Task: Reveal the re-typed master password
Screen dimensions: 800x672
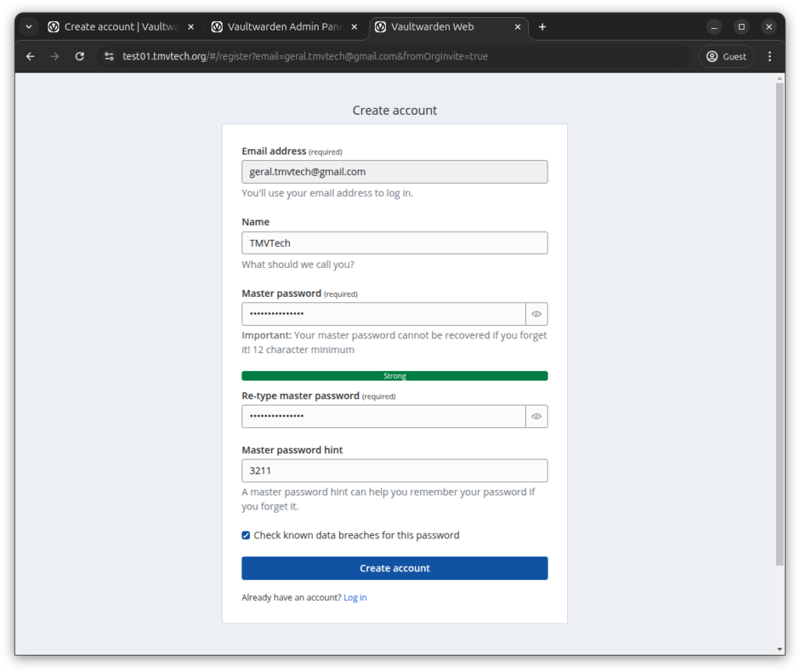Action: [537, 416]
